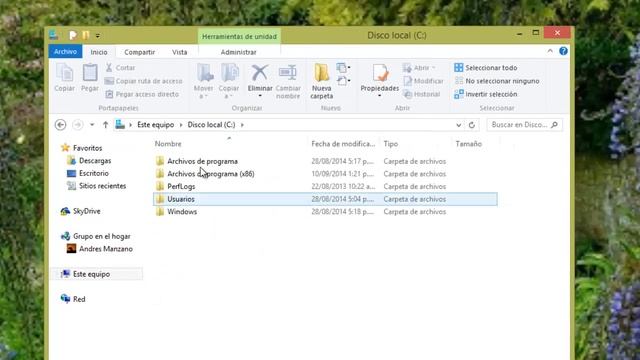
Task: Click the Cambiar nombre icon
Action: point(288,73)
